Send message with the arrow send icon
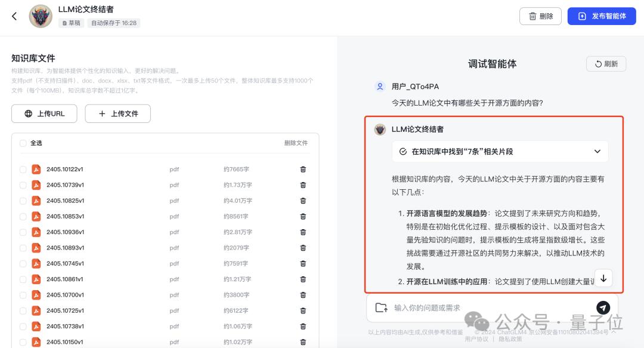Viewport: 644px width, 348px height. pos(603,307)
